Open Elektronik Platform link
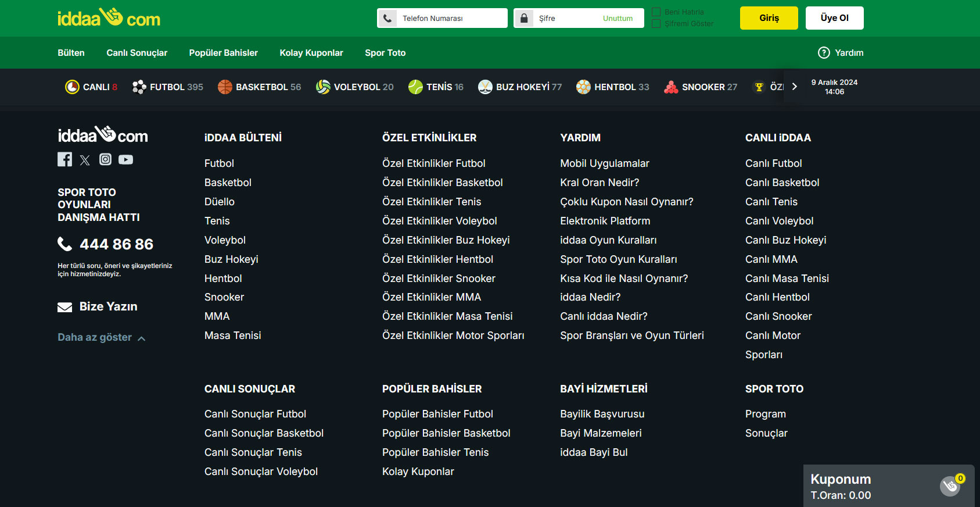 pos(605,221)
